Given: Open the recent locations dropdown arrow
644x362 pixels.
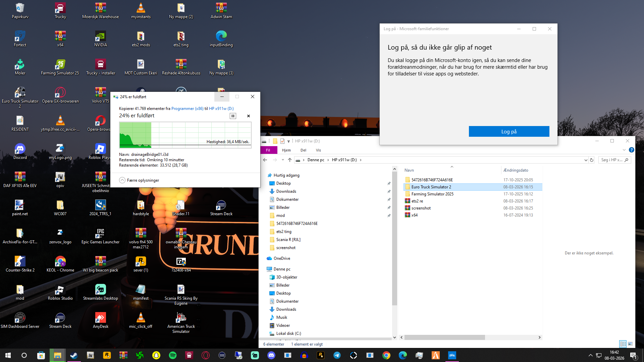Looking at the screenshot, I should [283, 160].
